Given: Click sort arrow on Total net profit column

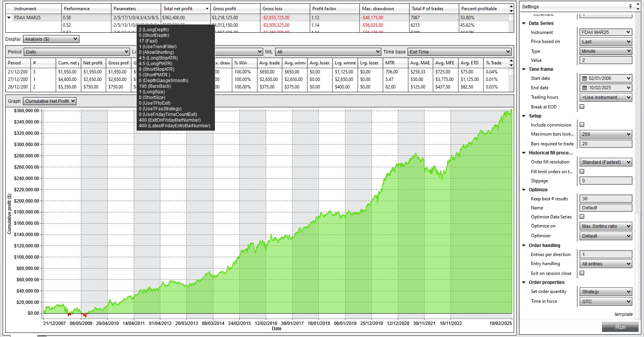Looking at the screenshot, I should pos(207,9).
